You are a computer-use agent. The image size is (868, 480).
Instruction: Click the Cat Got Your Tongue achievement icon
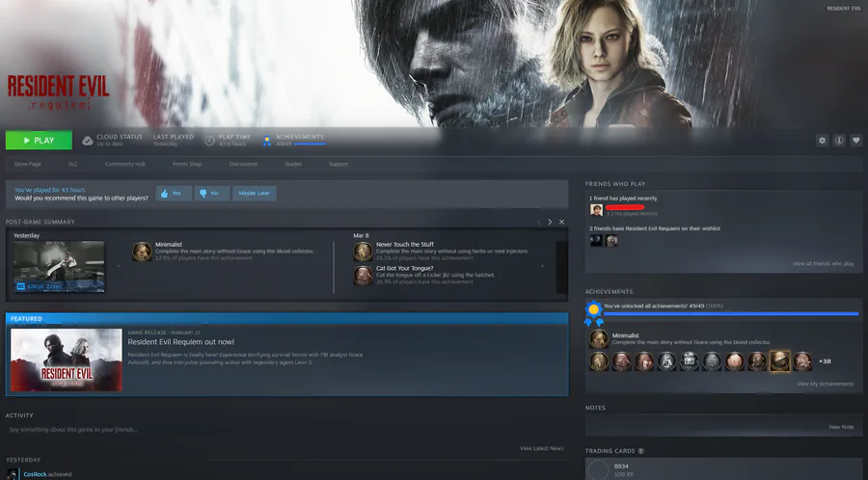(364, 276)
